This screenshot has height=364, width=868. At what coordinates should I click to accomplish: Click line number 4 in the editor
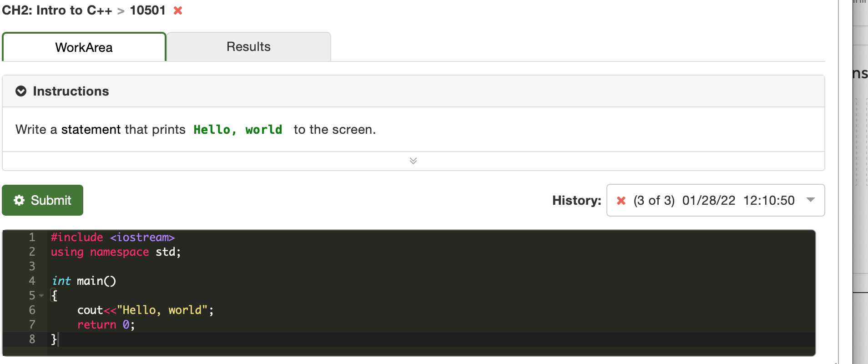coord(32,281)
